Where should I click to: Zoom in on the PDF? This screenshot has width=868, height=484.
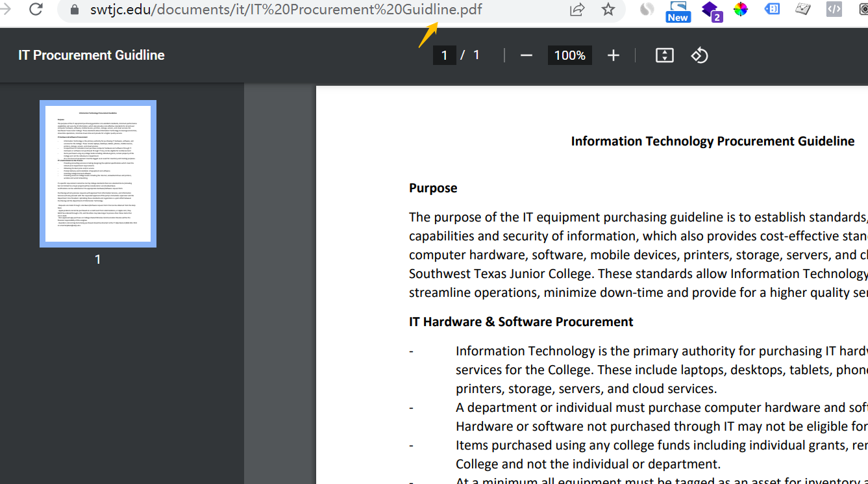coord(614,55)
